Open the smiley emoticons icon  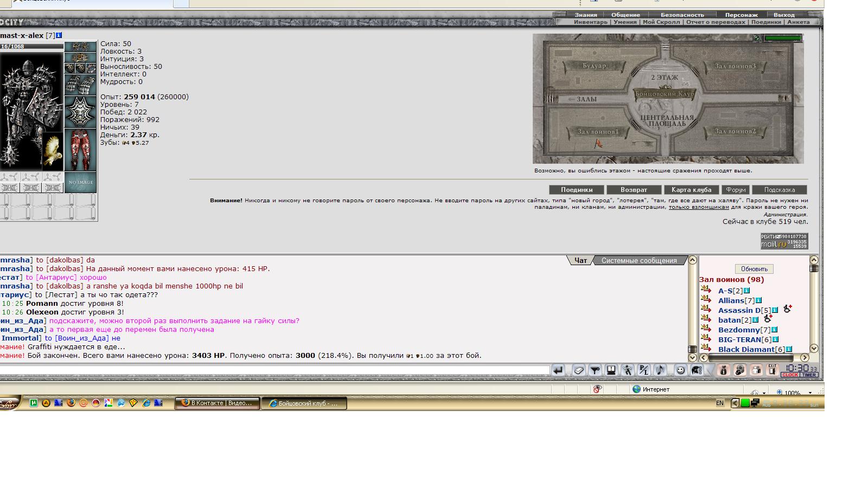pyautogui.click(x=680, y=370)
